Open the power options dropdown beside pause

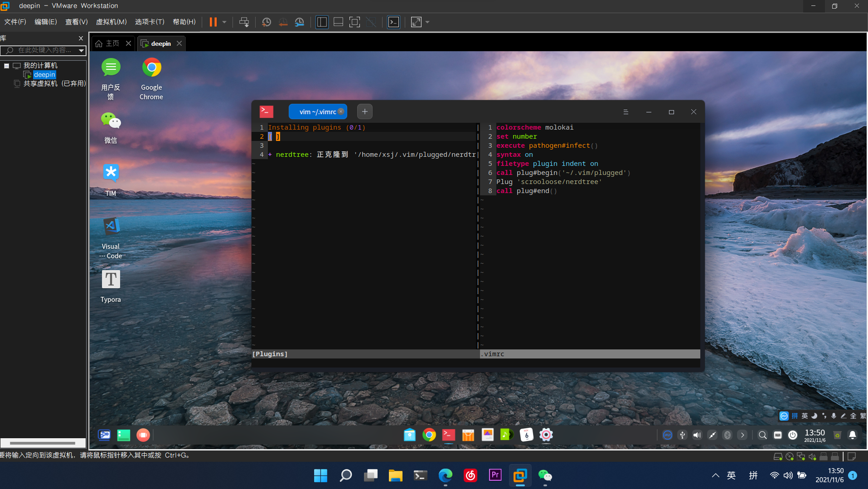[x=224, y=22]
